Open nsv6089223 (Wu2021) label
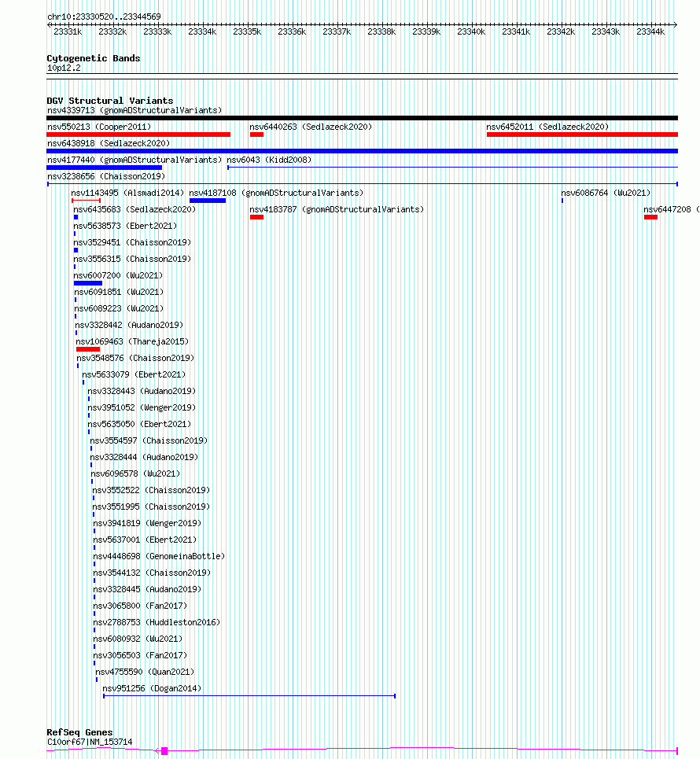The height and width of the screenshot is (759, 700). [x=119, y=308]
